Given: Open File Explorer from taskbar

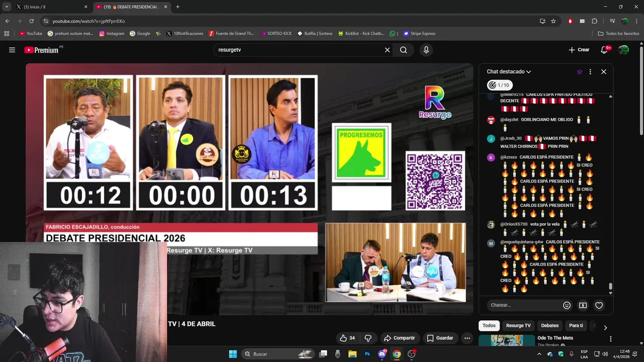Looking at the screenshot, I should point(352,354).
